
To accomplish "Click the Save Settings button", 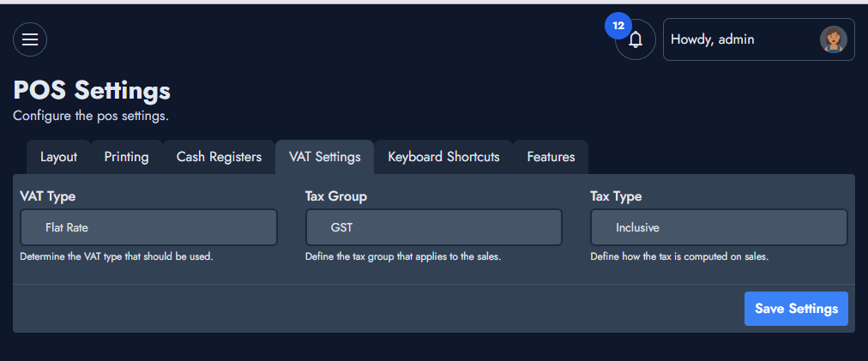I will (796, 309).
